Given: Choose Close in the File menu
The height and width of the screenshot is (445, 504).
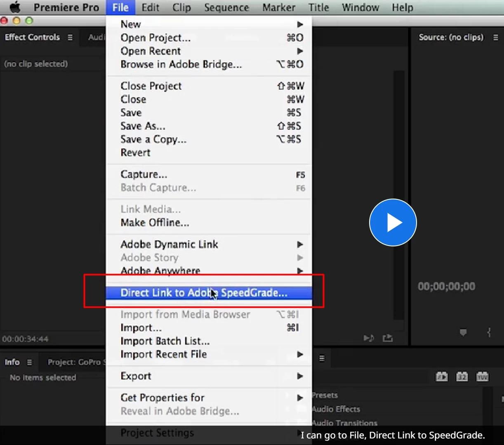Looking at the screenshot, I should coord(209,99).
